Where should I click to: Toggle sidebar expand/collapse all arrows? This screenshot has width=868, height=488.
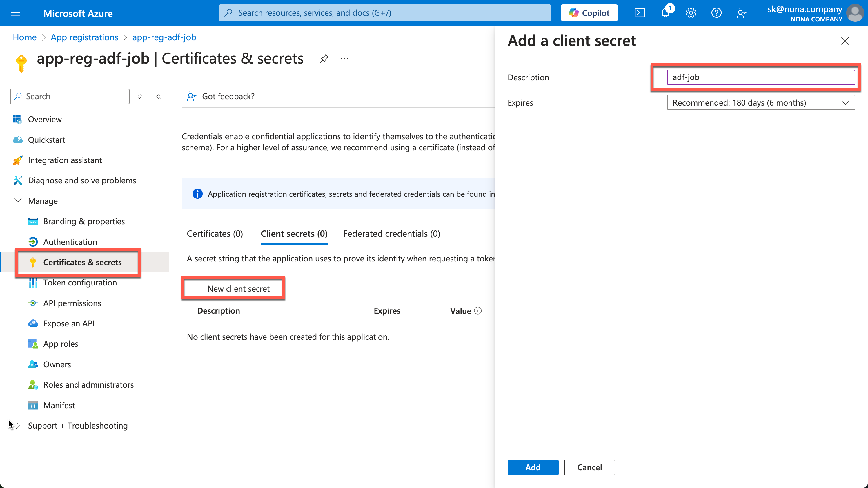[x=139, y=96]
